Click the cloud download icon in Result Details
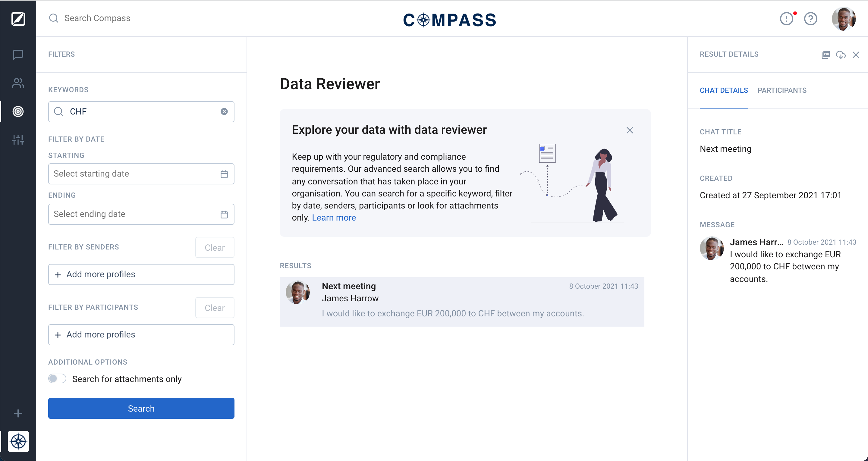This screenshot has width=868, height=461. pyautogui.click(x=841, y=55)
